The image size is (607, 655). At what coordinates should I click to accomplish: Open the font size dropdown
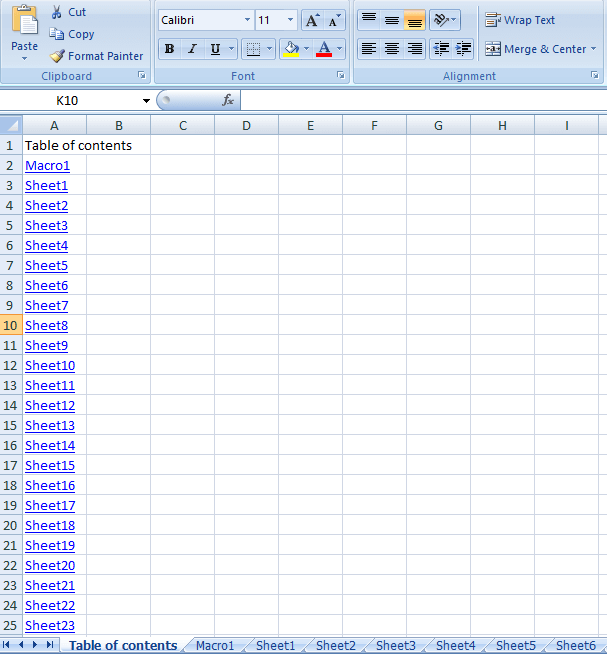(x=290, y=20)
